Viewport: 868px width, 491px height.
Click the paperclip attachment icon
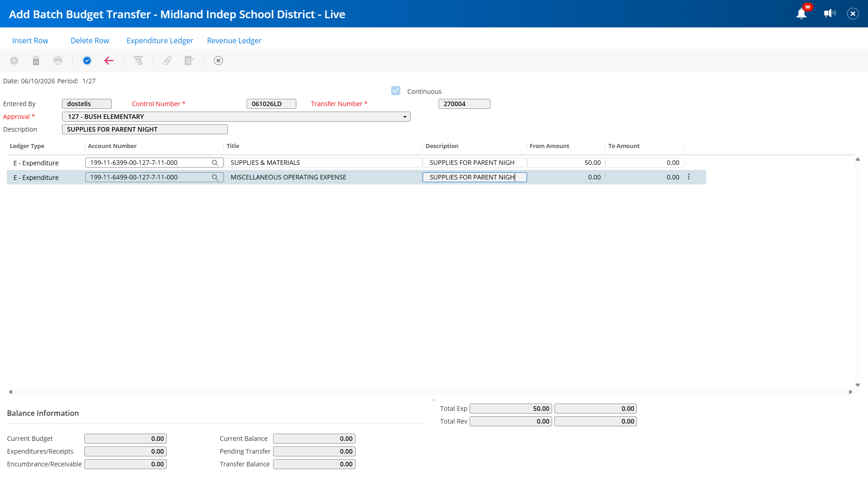(x=167, y=61)
